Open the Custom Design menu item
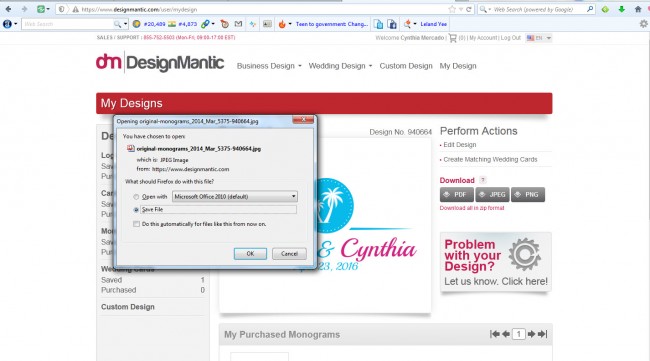 point(406,66)
